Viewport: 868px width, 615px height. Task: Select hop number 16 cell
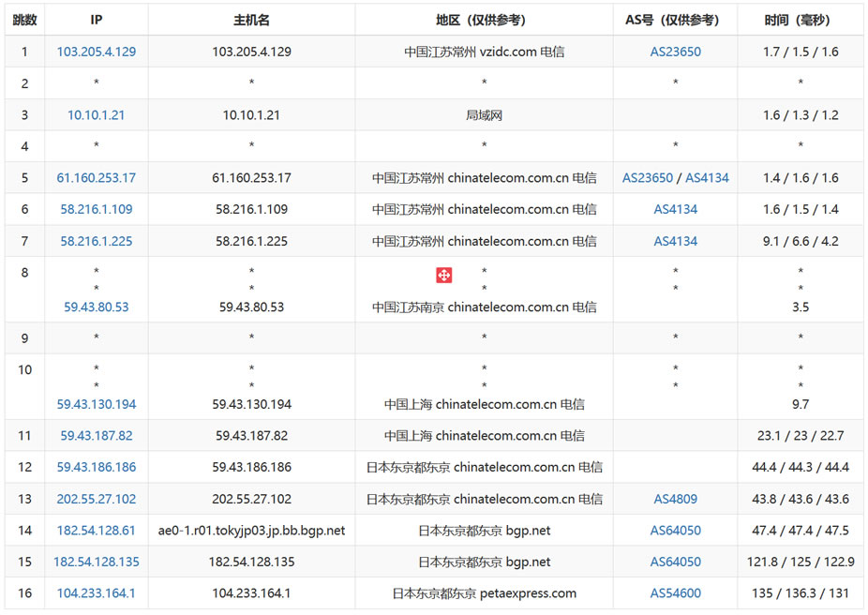[x=24, y=593]
